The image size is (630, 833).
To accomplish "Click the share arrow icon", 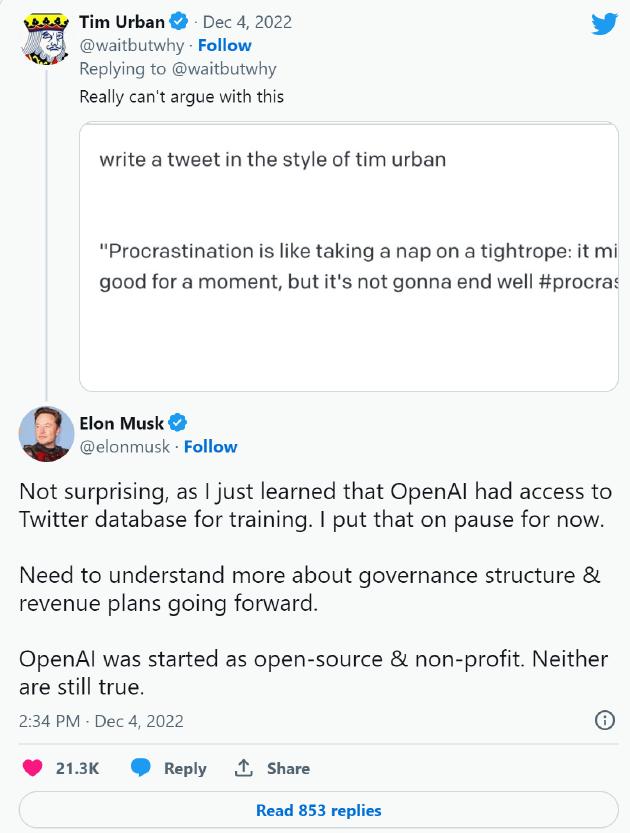I will 243,768.
